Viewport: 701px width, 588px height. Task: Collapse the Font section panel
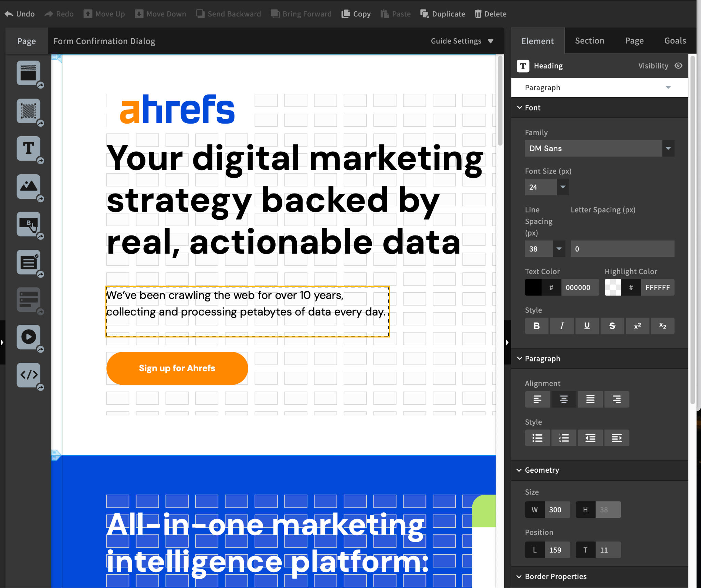point(520,107)
